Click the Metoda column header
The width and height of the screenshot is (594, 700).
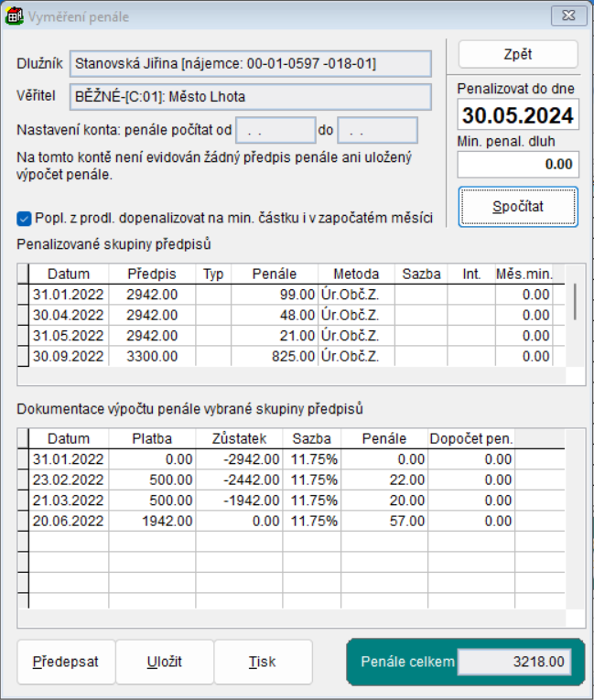tap(356, 274)
